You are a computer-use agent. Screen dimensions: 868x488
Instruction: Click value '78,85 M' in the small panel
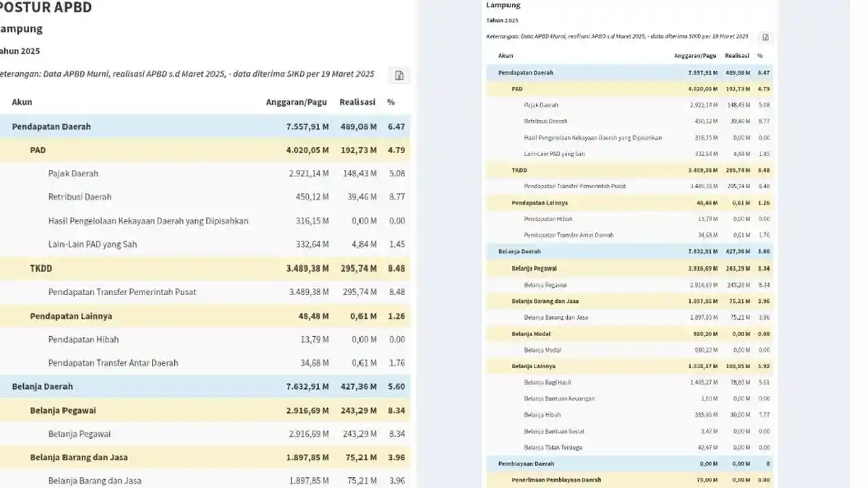point(739,382)
